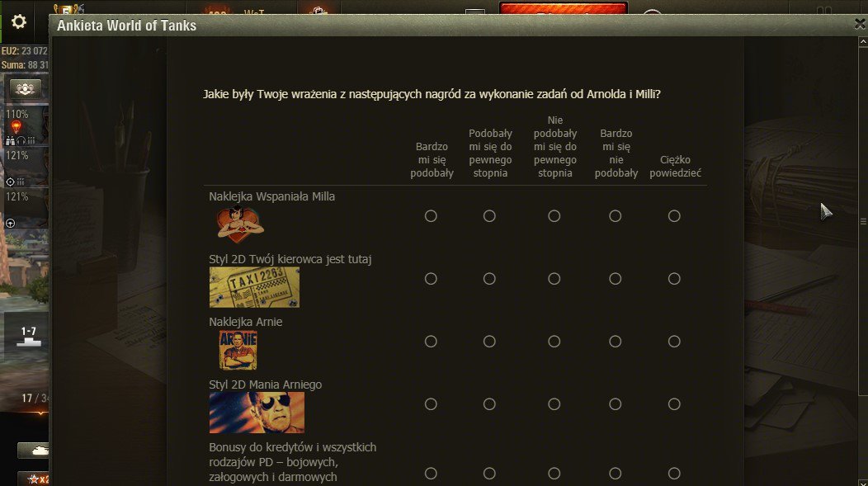Close the Ankieta World of Tanks window

tap(860, 24)
